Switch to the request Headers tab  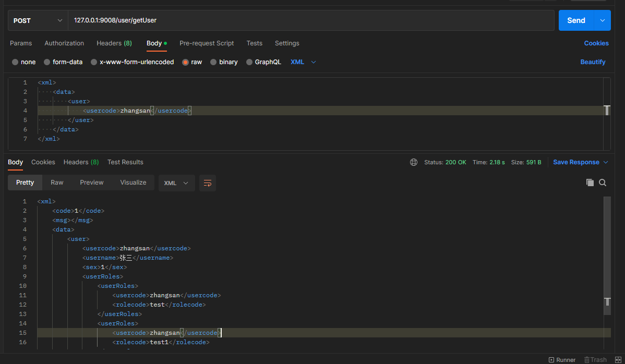click(x=114, y=43)
